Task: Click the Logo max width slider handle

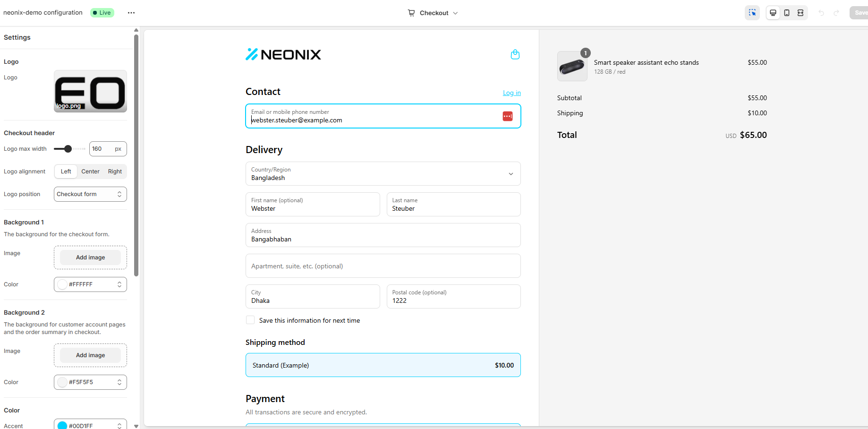Action: (x=68, y=149)
